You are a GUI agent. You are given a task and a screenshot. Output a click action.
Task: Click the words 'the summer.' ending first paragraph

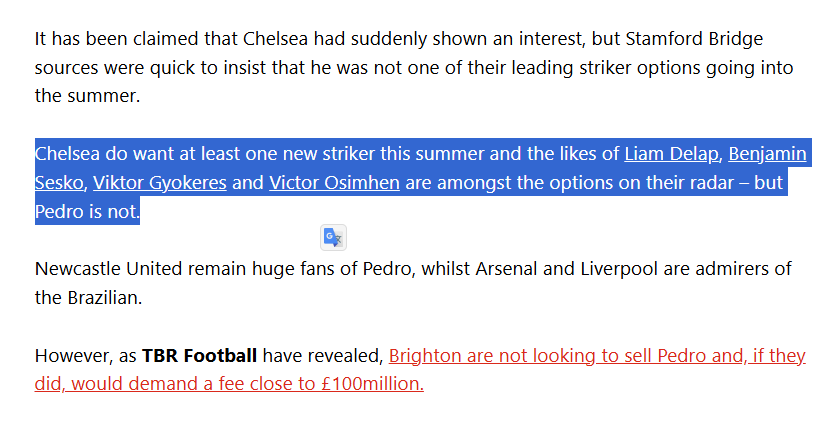tap(88, 97)
